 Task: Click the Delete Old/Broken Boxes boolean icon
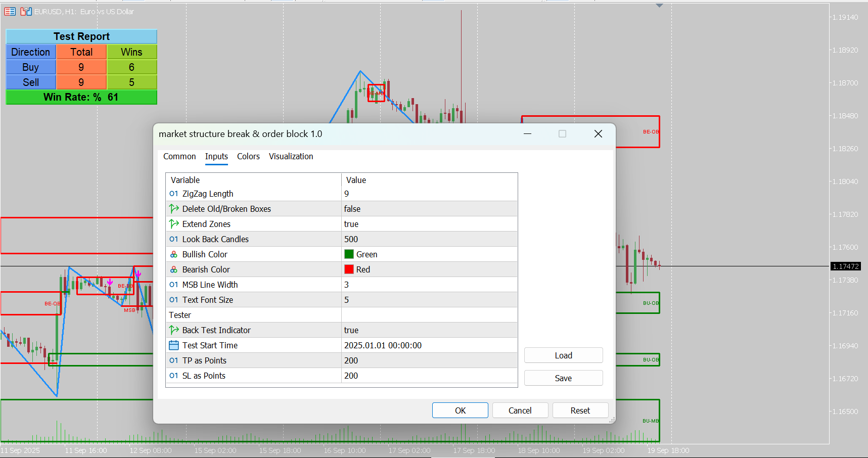[174, 209]
